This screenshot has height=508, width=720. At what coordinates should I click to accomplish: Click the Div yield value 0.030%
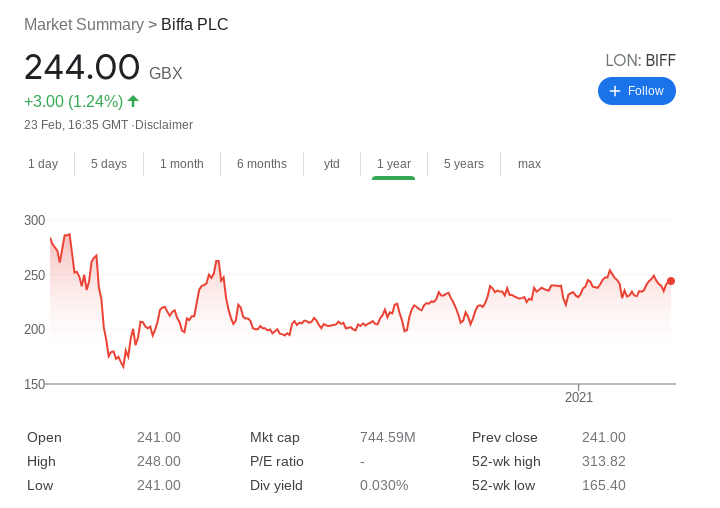click(384, 485)
